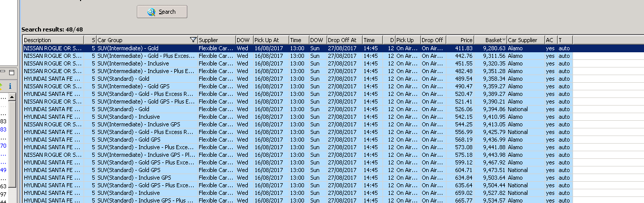The width and height of the screenshot is (644, 203).
Task: Select the row priced 411.83
Action: tap(298, 48)
